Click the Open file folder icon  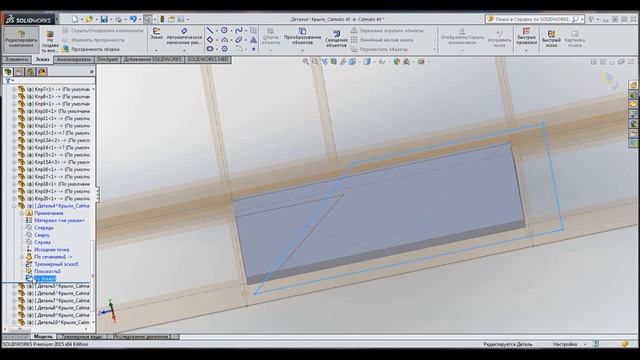89,19
